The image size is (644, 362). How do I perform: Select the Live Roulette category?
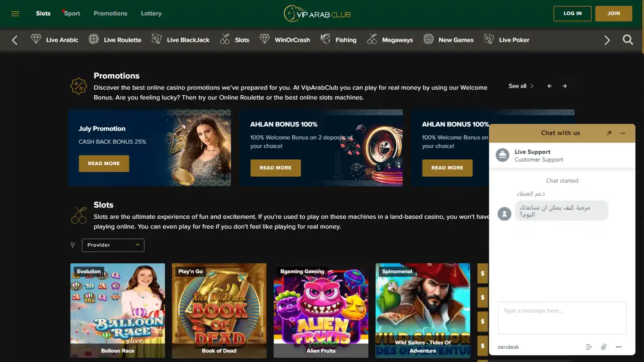(x=122, y=40)
